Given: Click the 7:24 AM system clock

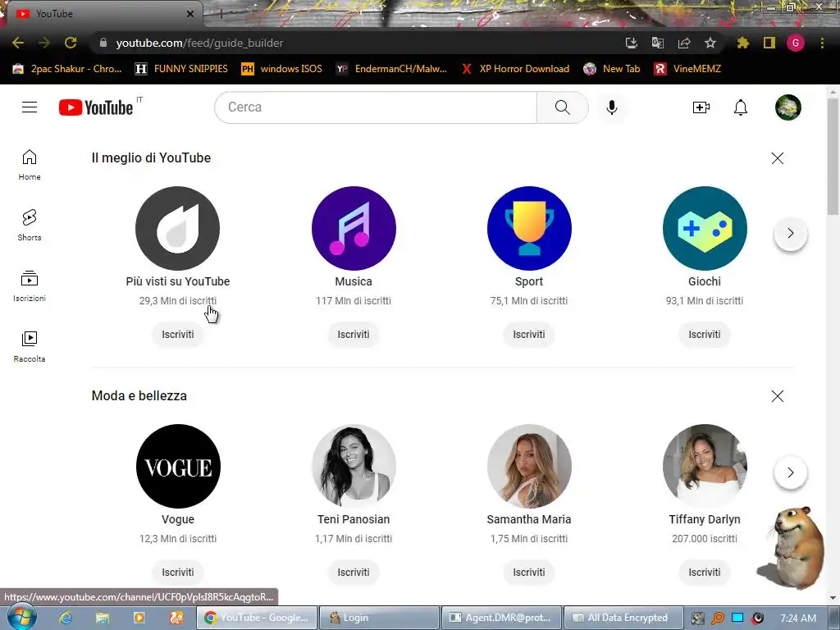Looking at the screenshot, I should click(x=798, y=619).
